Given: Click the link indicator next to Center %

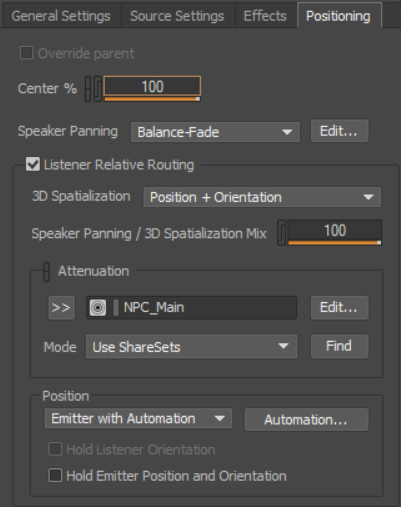Looking at the screenshot, I should pyautogui.click(x=88, y=89).
